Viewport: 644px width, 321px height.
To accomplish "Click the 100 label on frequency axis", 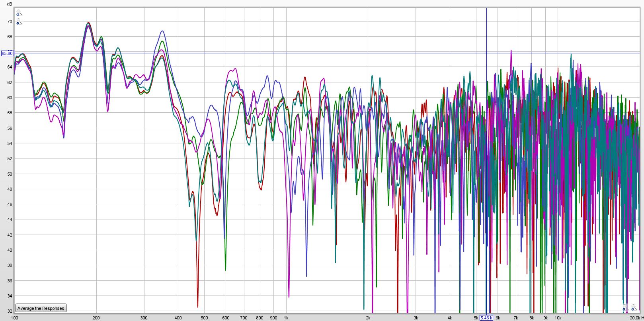I will (14, 318).
